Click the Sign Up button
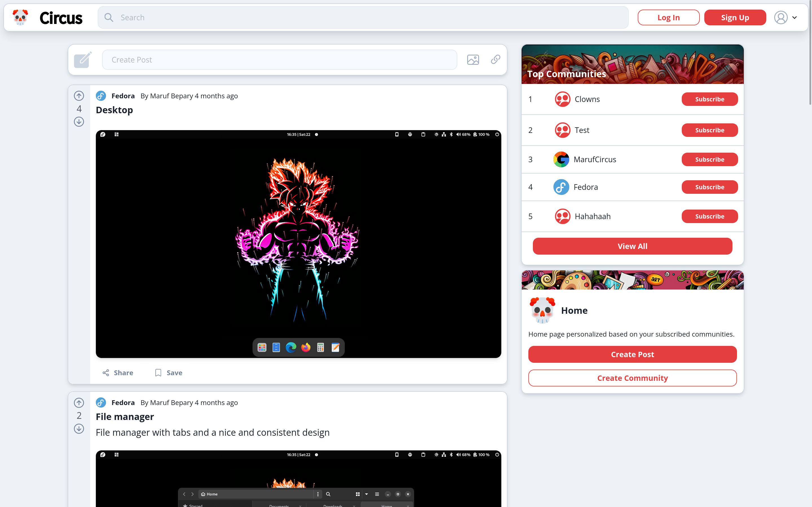The width and height of the screenshot is (812, 507). click(735, 17)
